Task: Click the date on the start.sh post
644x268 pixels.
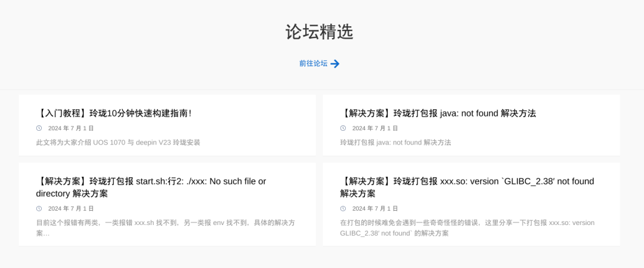Action: [x=71, y=209]
